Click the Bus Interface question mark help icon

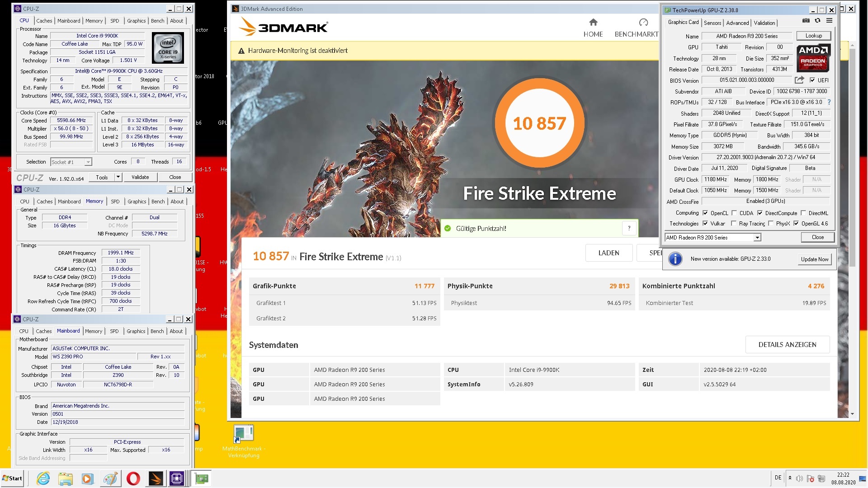[829, 102]
